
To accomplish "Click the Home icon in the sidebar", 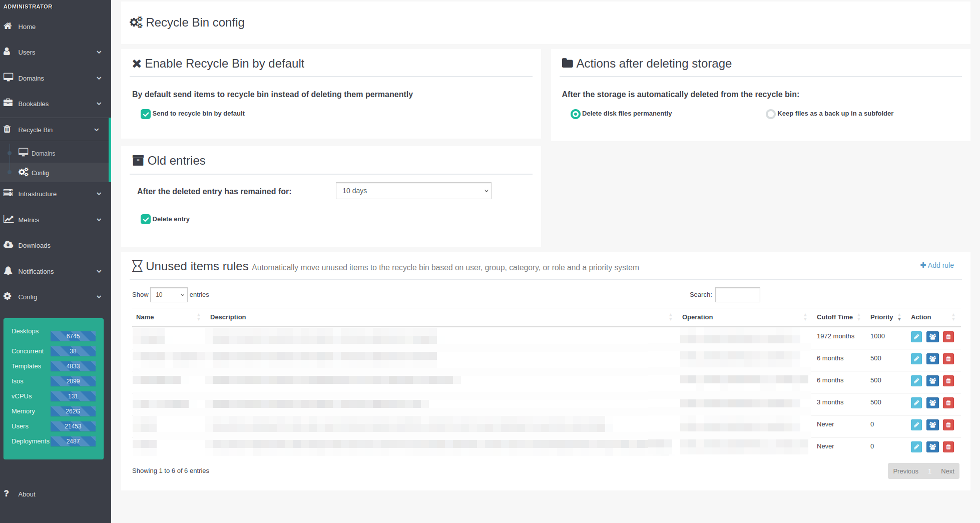I will point(8,27).
